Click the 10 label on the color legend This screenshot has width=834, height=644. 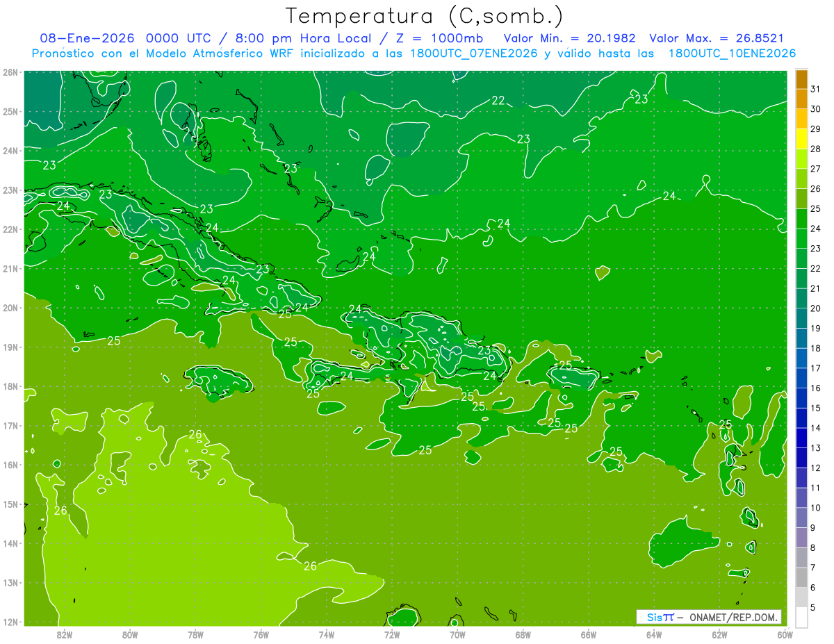click(815, 507)
